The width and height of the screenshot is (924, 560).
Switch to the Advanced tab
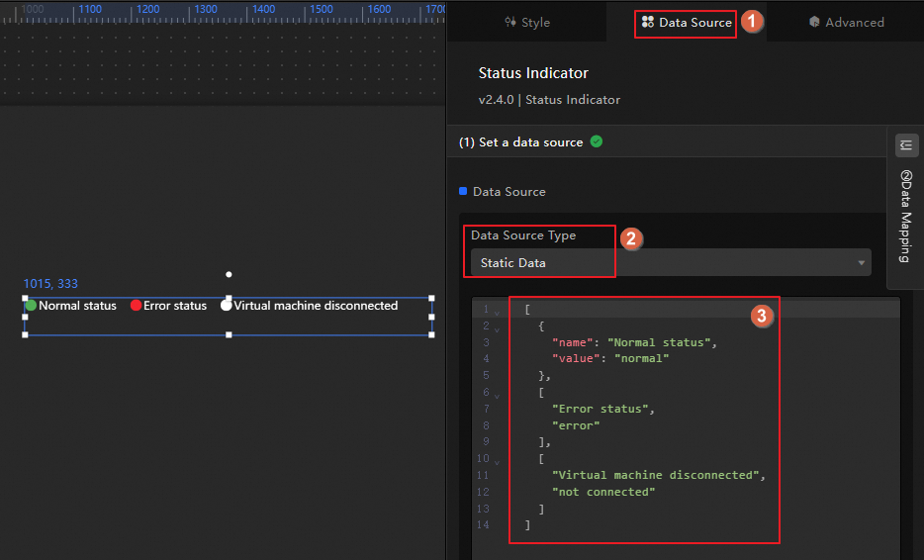point(846,22)
